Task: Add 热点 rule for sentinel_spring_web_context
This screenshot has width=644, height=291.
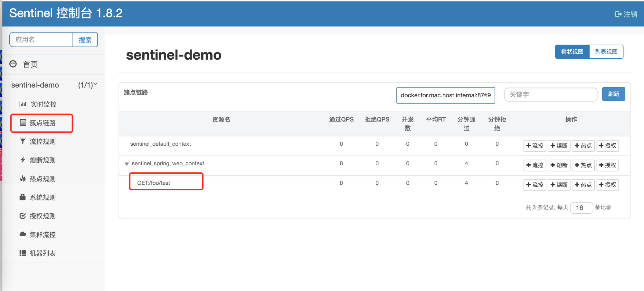Action: coord(583,165)
